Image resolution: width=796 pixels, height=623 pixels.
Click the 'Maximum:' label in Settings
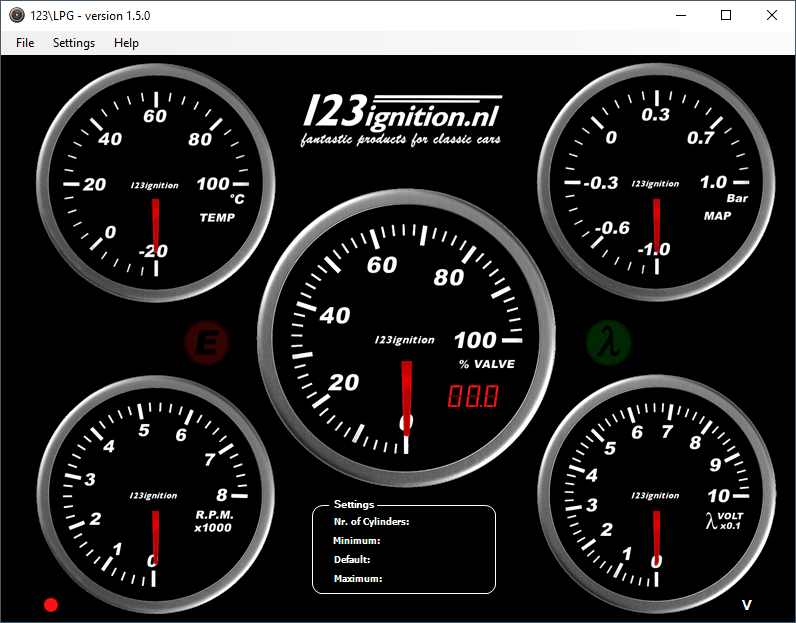click(358, 578)
